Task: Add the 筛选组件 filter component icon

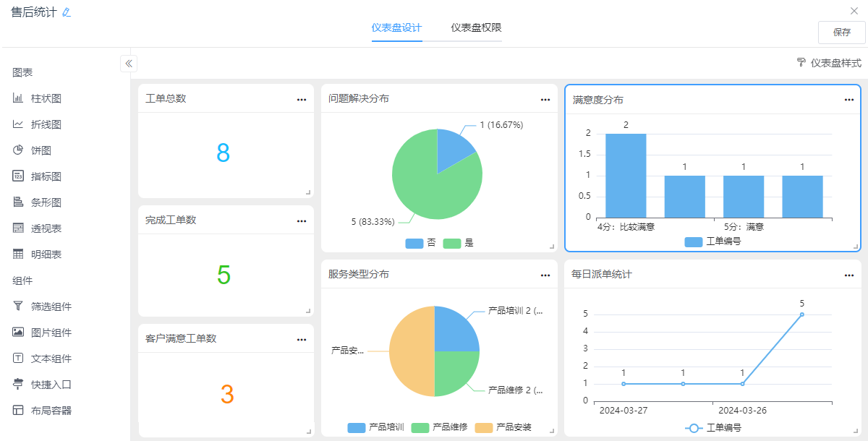Action: [18, 307]
